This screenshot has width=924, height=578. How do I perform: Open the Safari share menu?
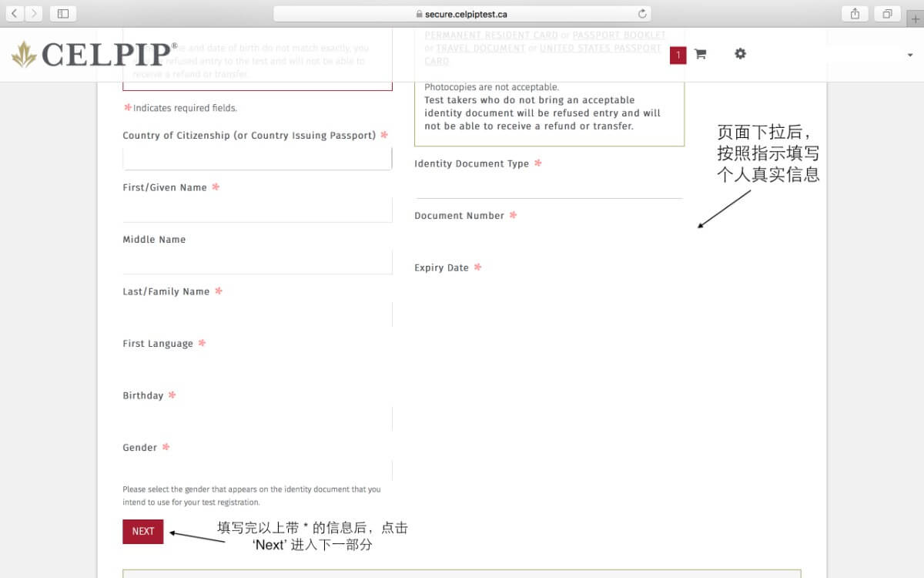(855, 13)
